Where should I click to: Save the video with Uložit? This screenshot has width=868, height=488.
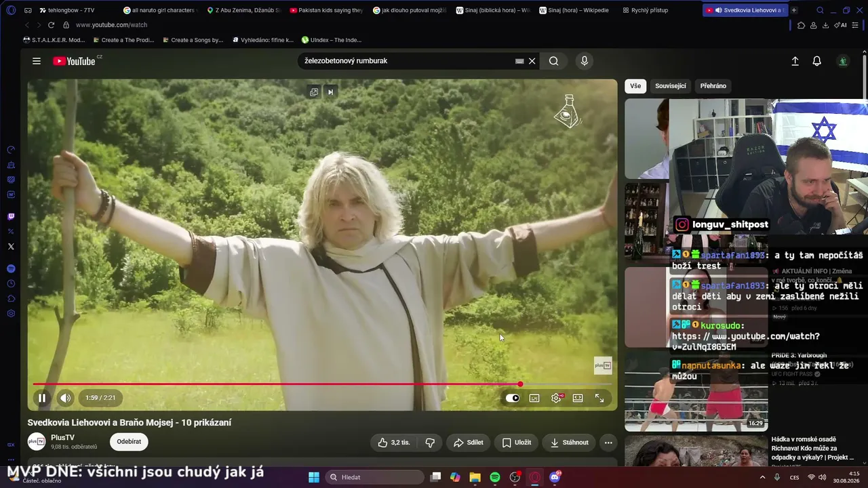(516, 443)
